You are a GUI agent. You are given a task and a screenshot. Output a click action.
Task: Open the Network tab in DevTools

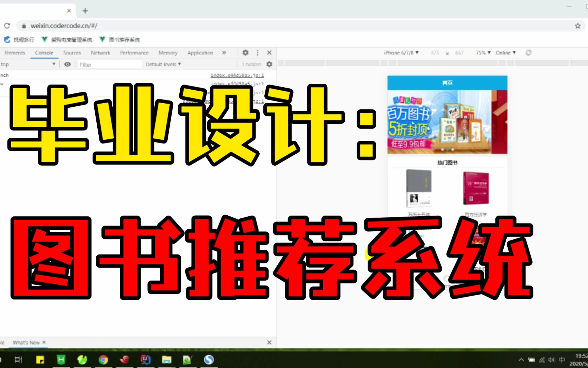(x=100, y=53)
